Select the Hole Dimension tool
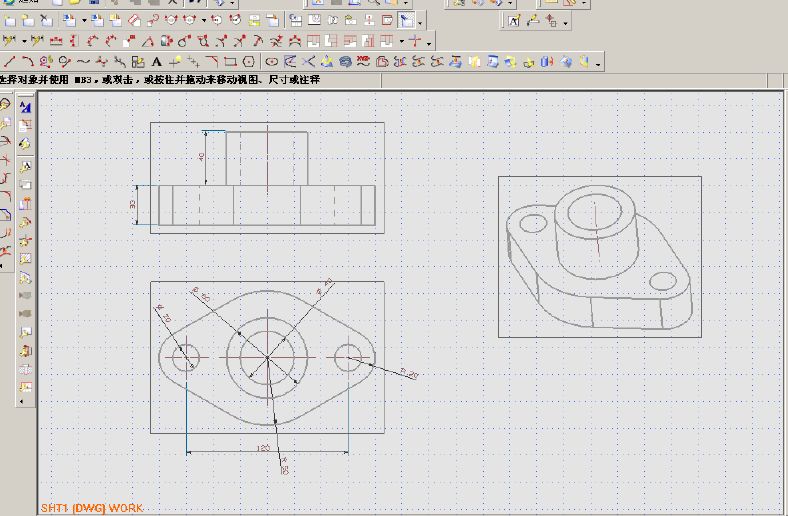The height and width of the screenshot is (516, 788). [184, 41]
